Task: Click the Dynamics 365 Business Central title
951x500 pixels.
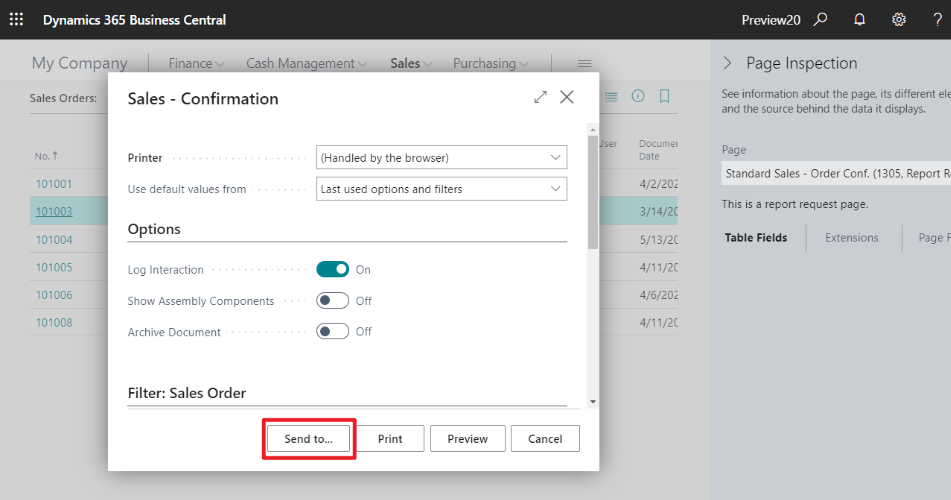Action: (x=134, y=20)
